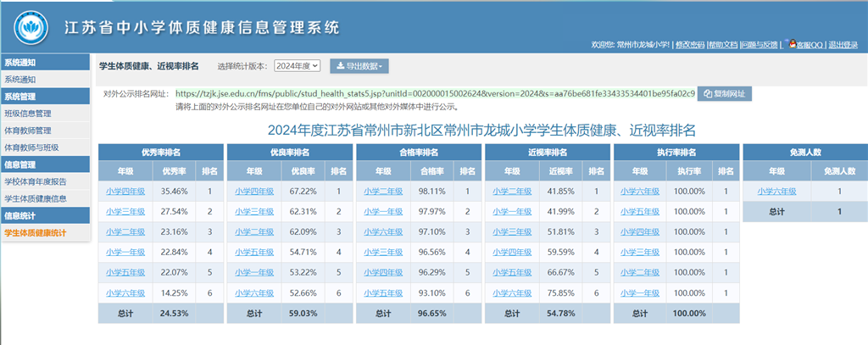The width and height of the screenshot is (868, 345).
Task: Open the 导出数据 export dropdown
Action: point(359,65)
